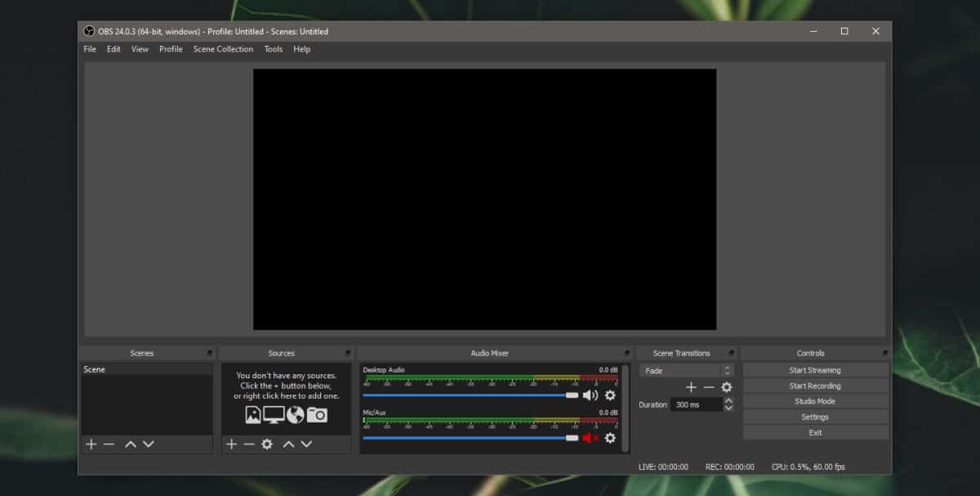Maximize the OBS window
Screen dimensions: 980x496
click(844, 31)
